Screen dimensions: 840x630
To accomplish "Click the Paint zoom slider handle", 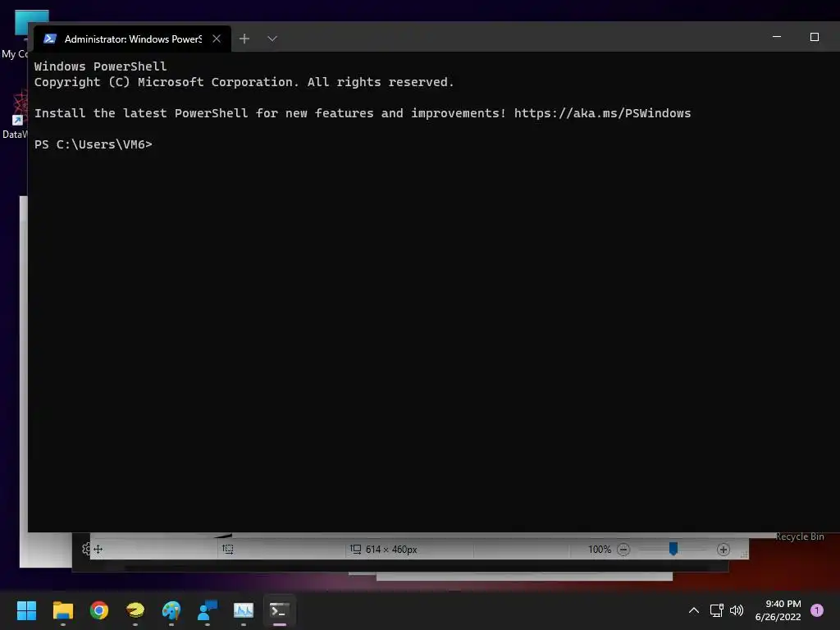I will tap(673, 549).
